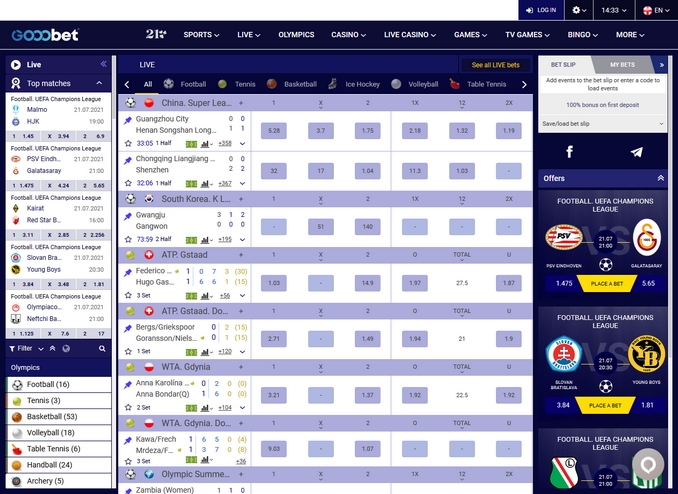
Task: Select the All tab in the live filter
Action: 148,84
